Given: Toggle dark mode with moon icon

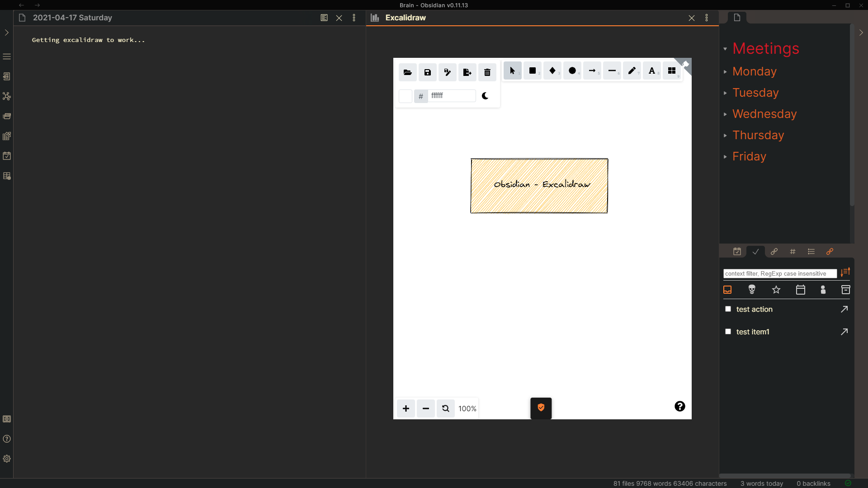Looking at the screenshot, I should pyautogui.click(x=485, y=96).
